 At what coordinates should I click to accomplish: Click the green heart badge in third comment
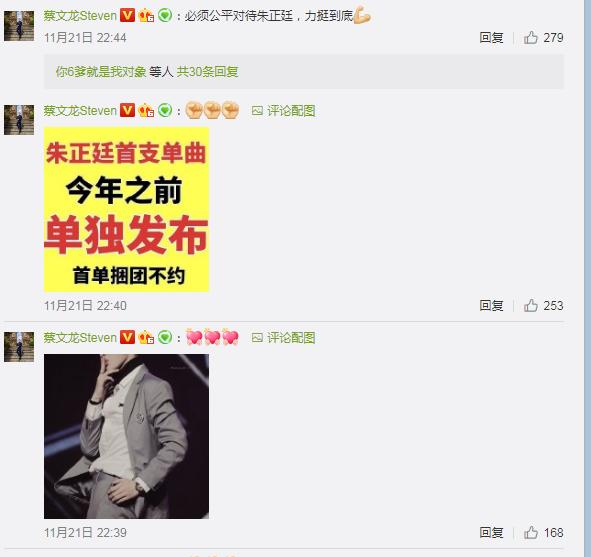(165, 337)
